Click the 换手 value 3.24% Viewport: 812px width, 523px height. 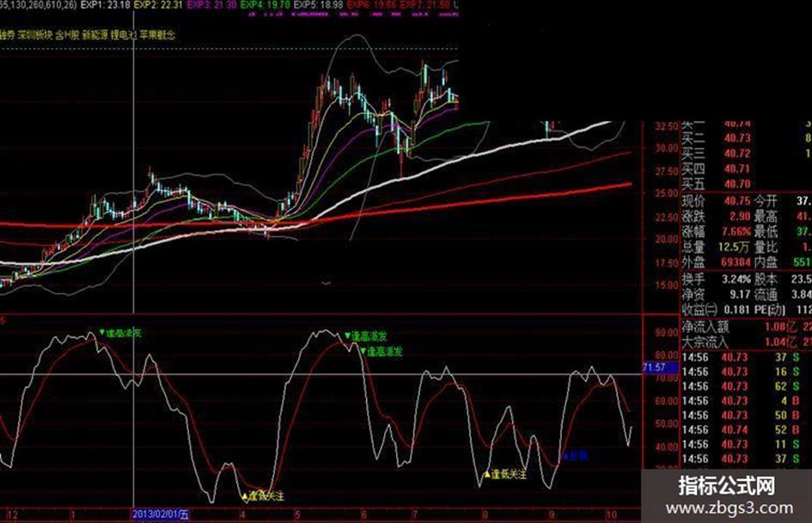pyautogui.click(x=736, y=279)
